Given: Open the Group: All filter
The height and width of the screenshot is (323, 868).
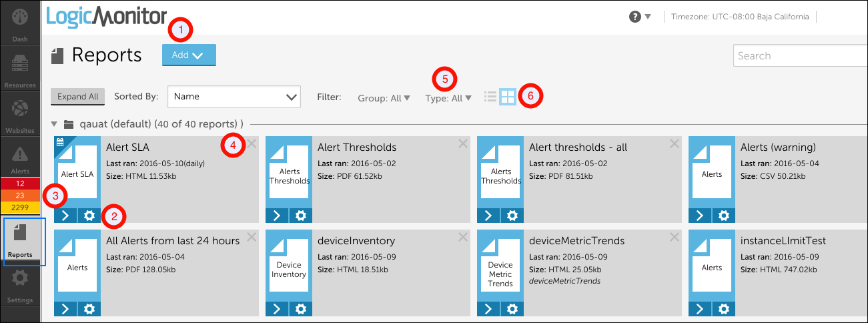Looking at the screenshot, I should (384, 98).
